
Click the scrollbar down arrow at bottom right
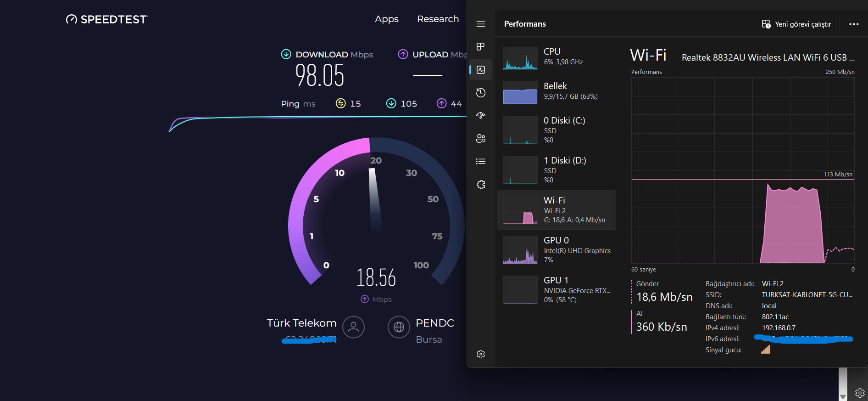pos(843,396)
